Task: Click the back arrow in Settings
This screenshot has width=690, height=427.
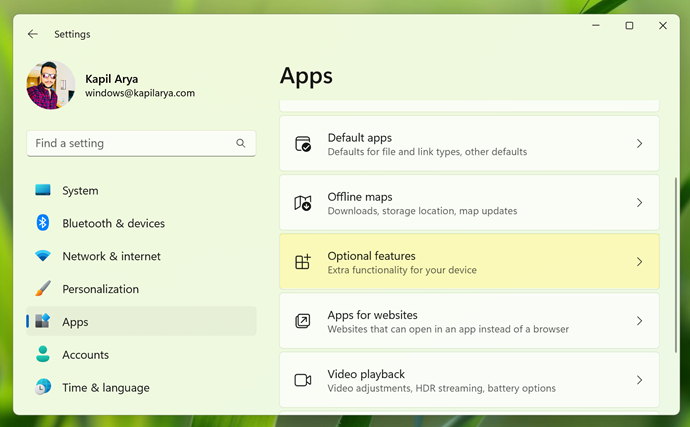Action: click(x=33, y=34)
